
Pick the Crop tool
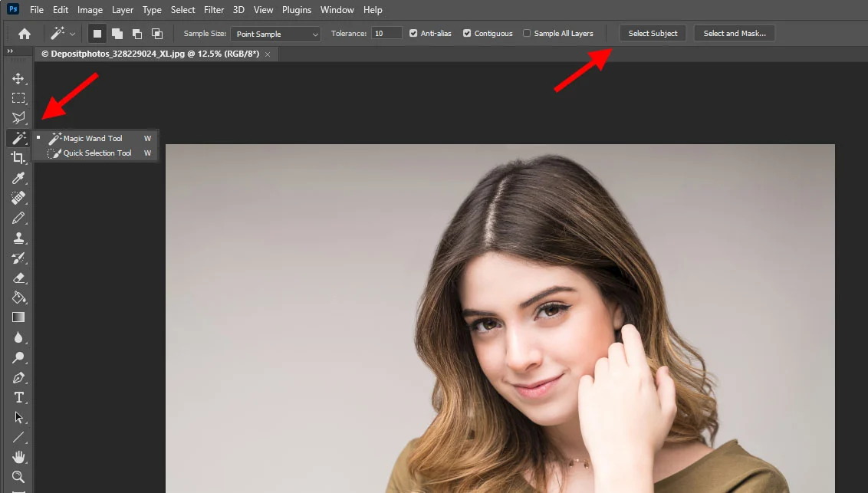pos(18,158)
